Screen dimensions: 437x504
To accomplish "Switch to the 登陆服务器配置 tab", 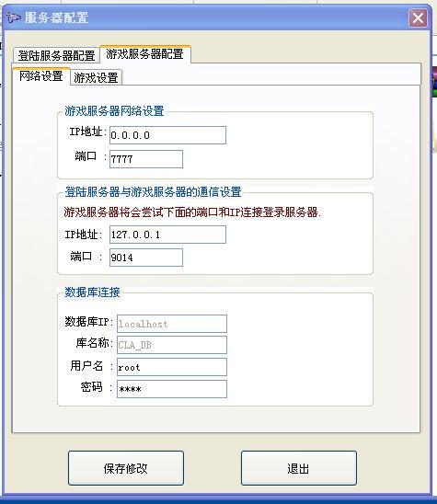I will tap(56, 55).
